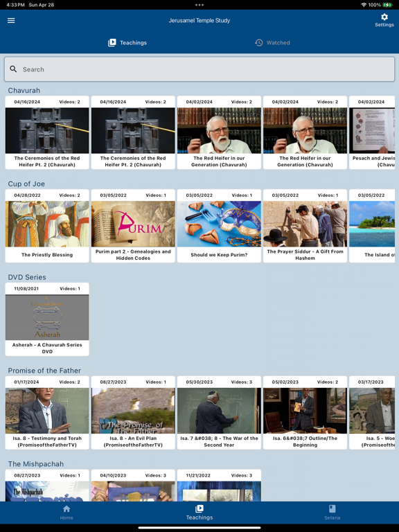
Task: Open Isa. 8 An Evil Plan thumbnail
Action: coord(133,411)
